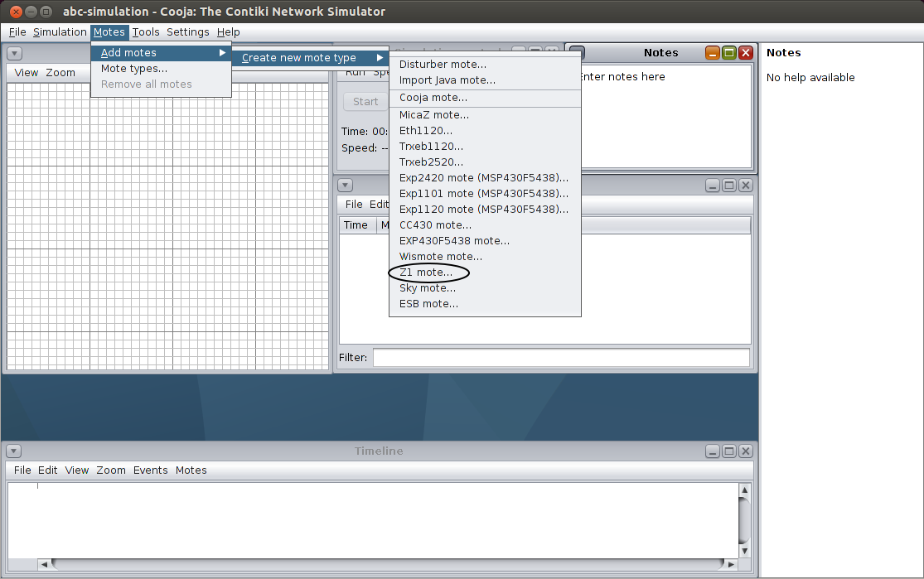
Task: Close the Mote output panel
Action: pyautogui.click(x=746, y=186)
